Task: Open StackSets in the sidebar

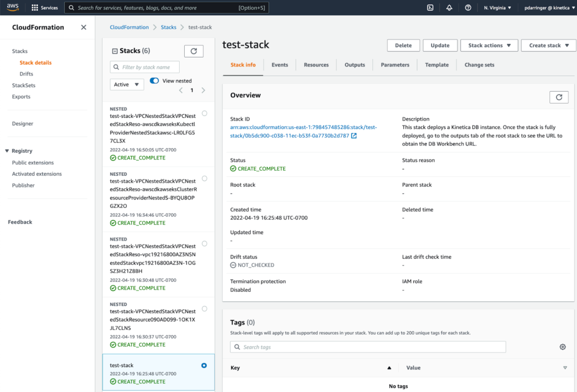Action: coord(24,86)
